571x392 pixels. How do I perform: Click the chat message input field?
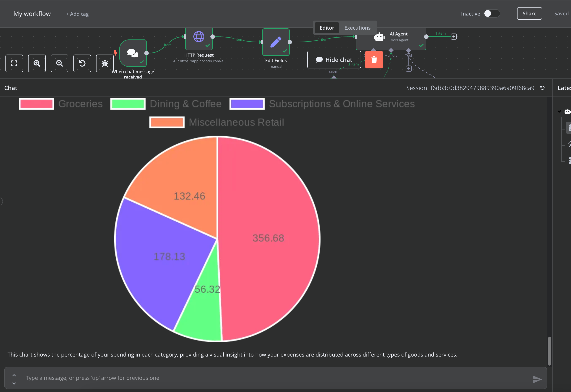coord(278,378)
